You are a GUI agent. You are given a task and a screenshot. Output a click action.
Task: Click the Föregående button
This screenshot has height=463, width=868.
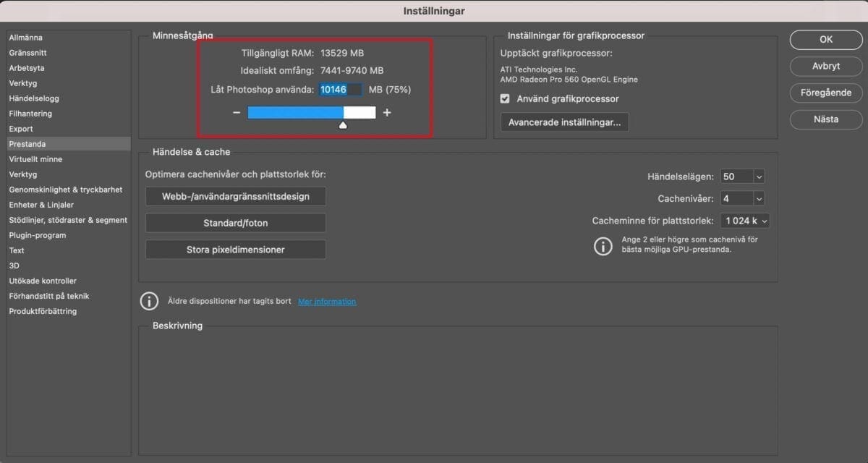click(825, 93)
